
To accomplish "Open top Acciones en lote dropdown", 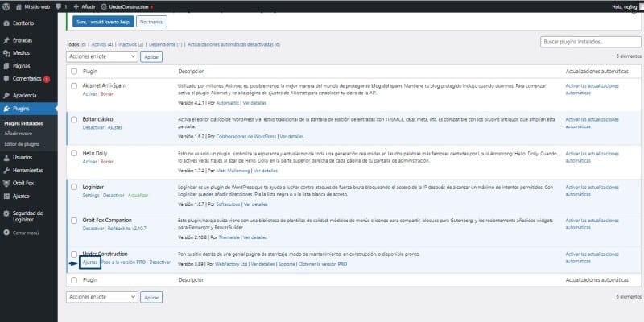I will pos(102,56).
